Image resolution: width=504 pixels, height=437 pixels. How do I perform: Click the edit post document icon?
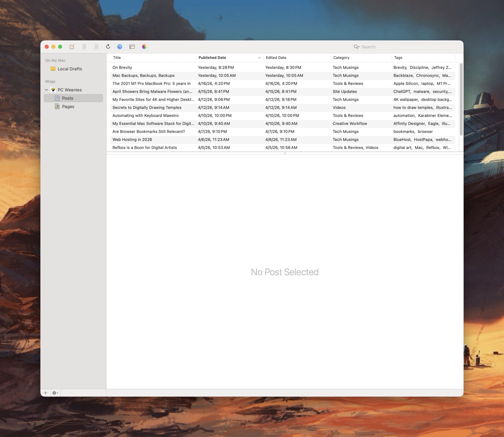pyautogui.click(x=96, y=47)
